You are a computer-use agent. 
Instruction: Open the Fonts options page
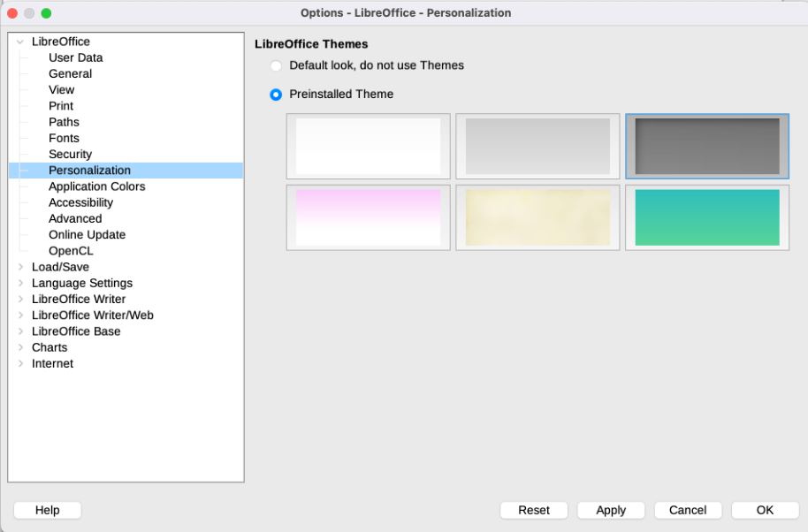(x=64, y=138)
